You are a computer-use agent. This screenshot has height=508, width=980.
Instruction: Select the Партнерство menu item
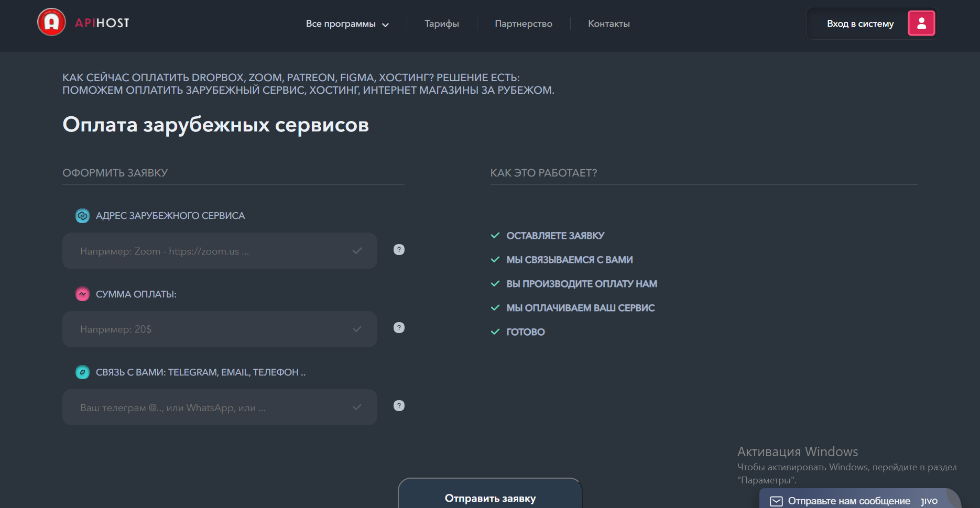coord(523,24)
